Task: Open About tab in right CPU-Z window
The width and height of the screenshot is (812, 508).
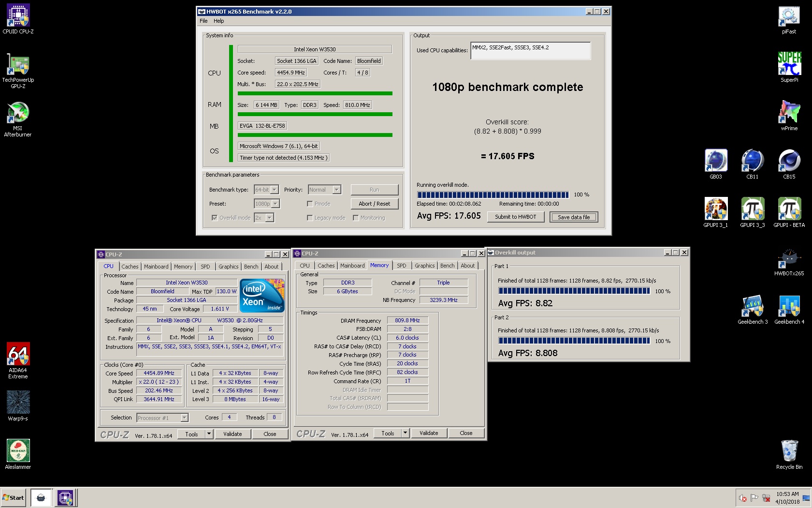Action: pos(468,265)
